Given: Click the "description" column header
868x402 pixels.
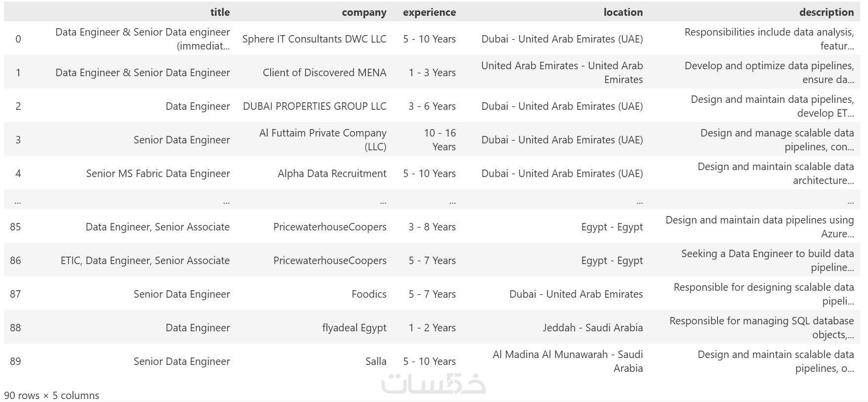Looking at the screenshot, I should pyautogui.click(x=826, y=12).
